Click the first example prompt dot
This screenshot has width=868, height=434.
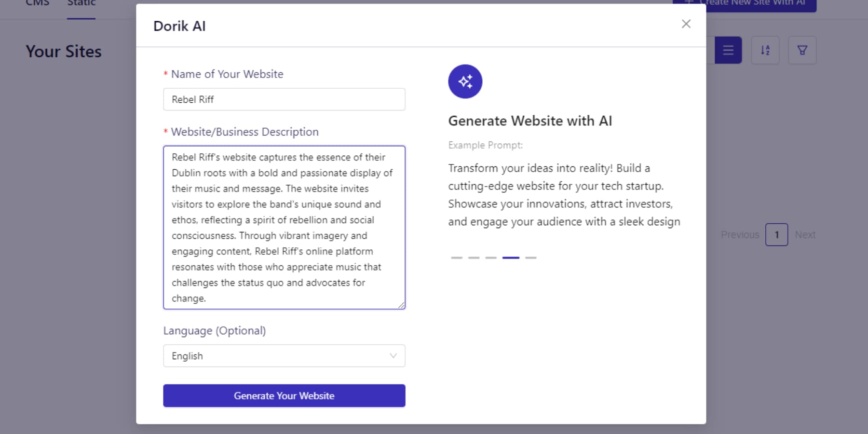tap(457, 258)
